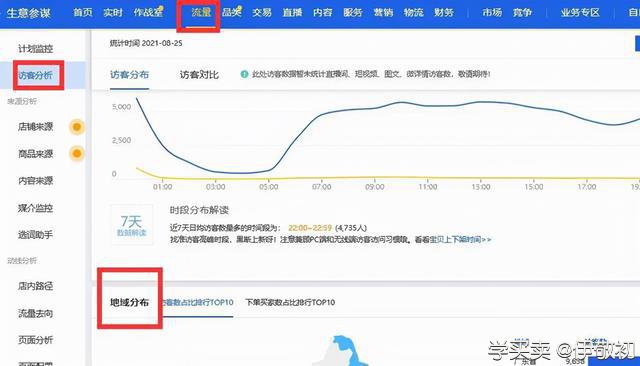Click the orange dot badge next to 店铺来源
This screenshot has width=640, height=366.
77,127
